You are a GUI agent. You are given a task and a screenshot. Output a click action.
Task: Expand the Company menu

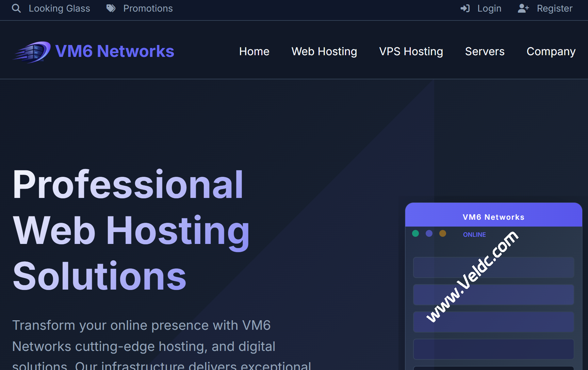(x=551, y=51)
